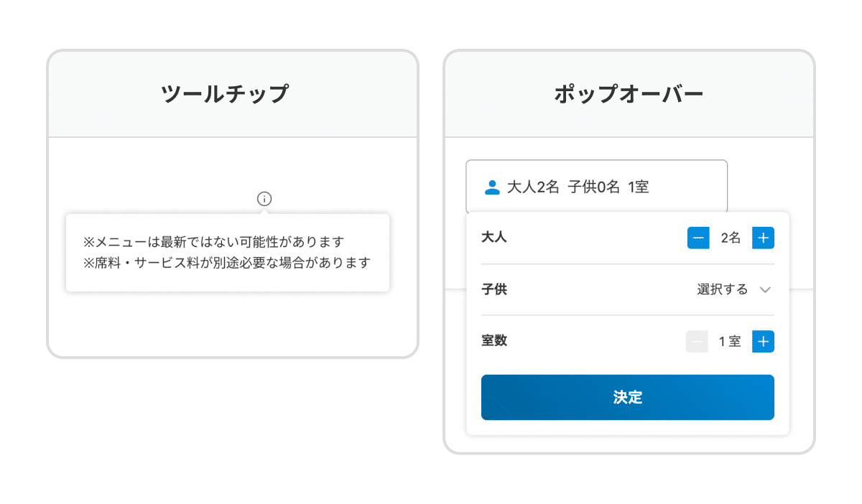Click the plus icon to add a room
This screenshot has width=862, height=504.
tap(763, 341)
